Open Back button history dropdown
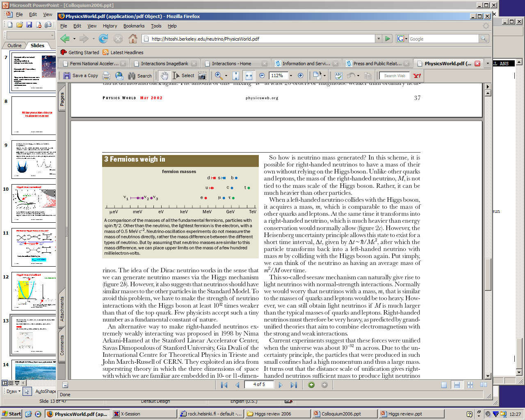525x420 pixels. click(x=74, y=39)
